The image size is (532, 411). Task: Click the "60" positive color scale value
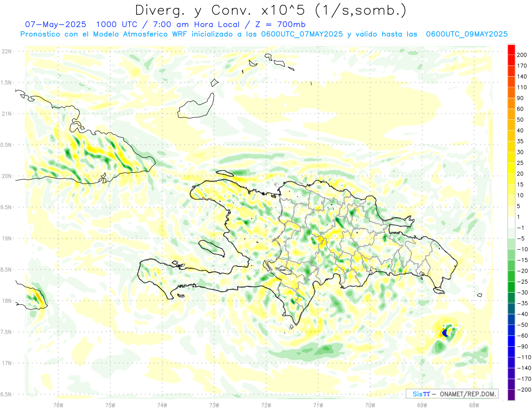(520, 109)
